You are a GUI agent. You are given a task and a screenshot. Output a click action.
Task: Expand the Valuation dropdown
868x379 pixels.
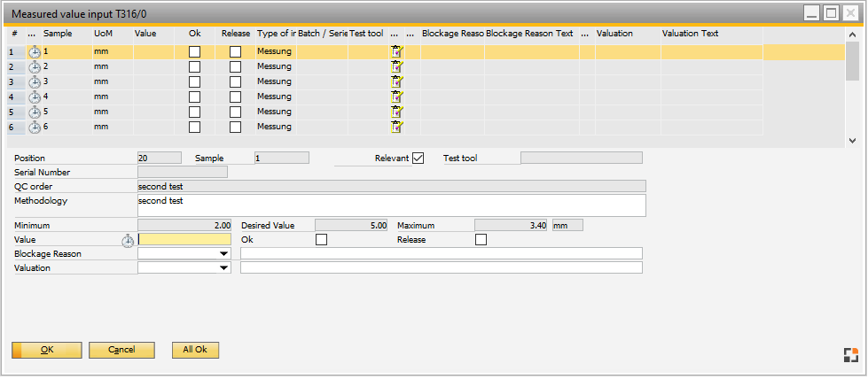coord(223,268)
